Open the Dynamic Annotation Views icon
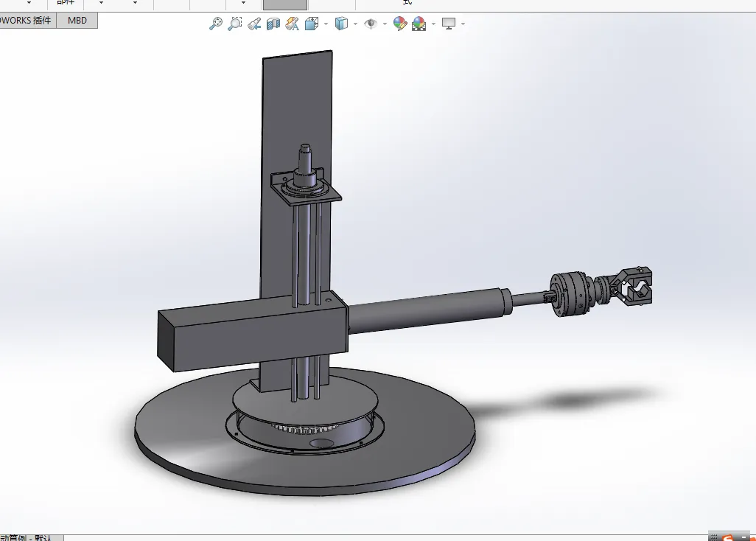 (x=293, y=23)
